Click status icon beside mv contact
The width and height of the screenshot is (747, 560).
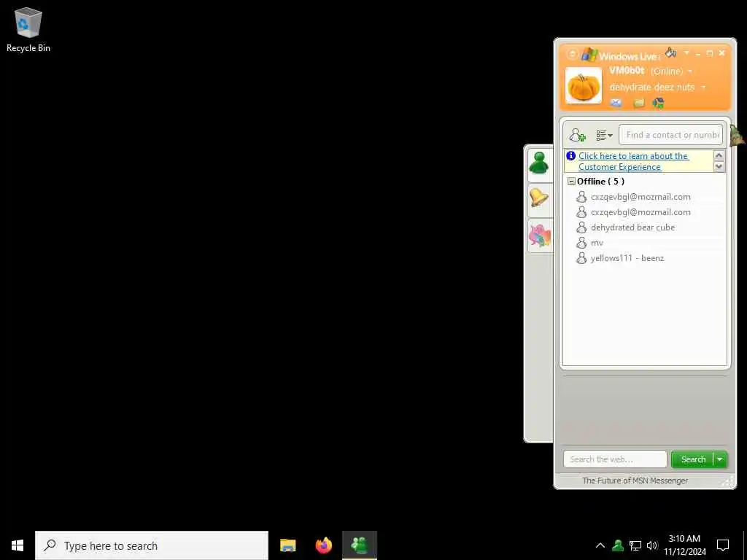click(x=581, y=242)
